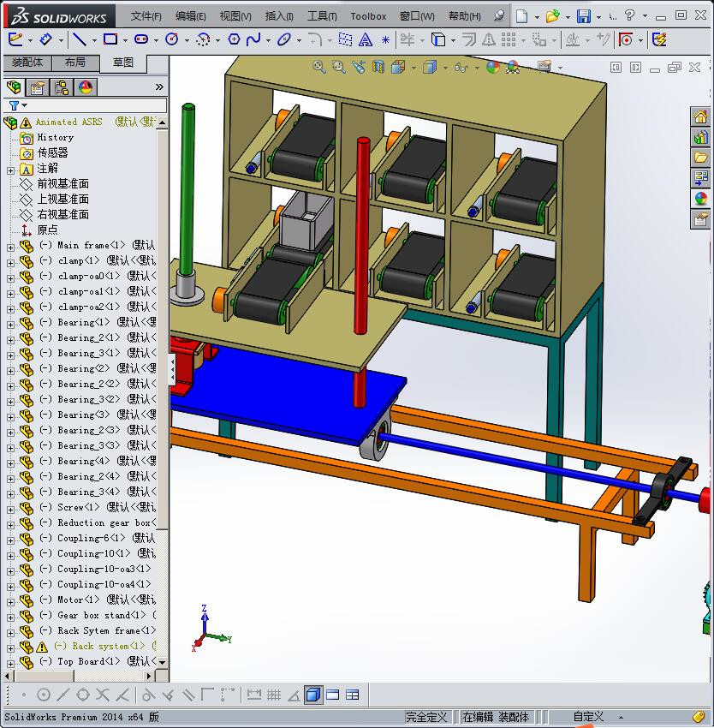Viewport: 714px width, 728px height.
Task: Click the 自定义 status bar button
Action: pos(588,717)
